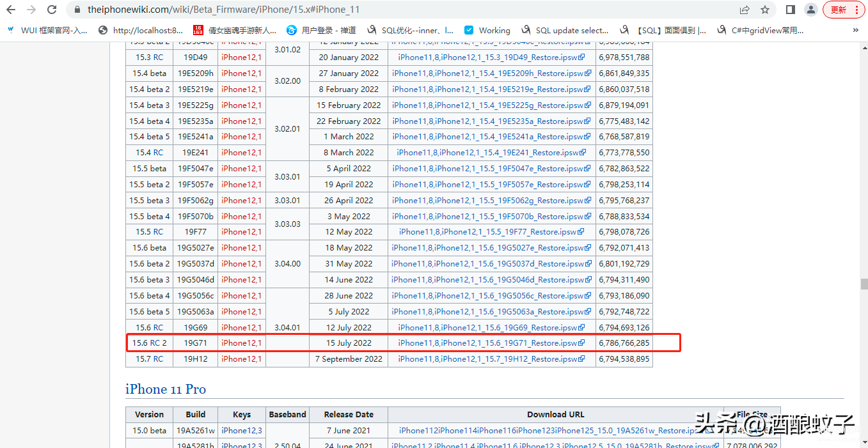
Task: Open the SQL优化--inner bookmark
Action: coord(410,30)
